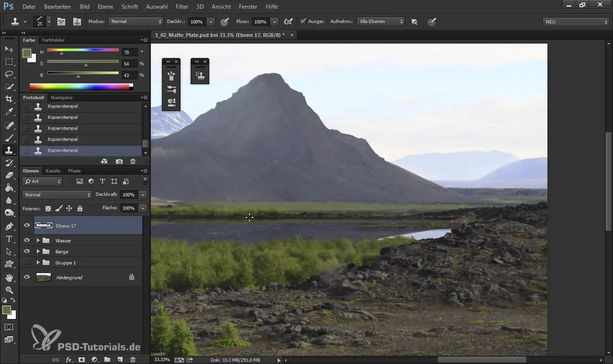This screenshot has height=364, width=613.
Task: Switch to the Navigator tab
Action: [62, 97]
